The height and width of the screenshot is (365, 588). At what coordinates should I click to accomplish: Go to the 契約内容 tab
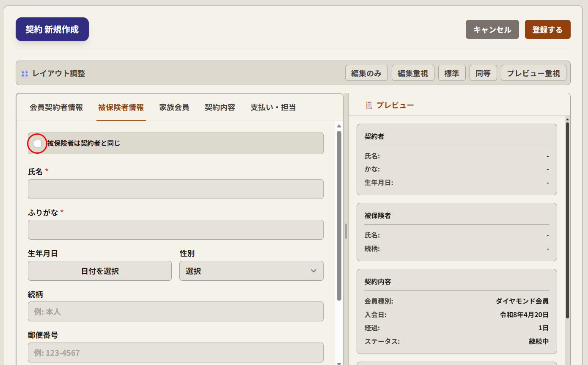[220, 108]
